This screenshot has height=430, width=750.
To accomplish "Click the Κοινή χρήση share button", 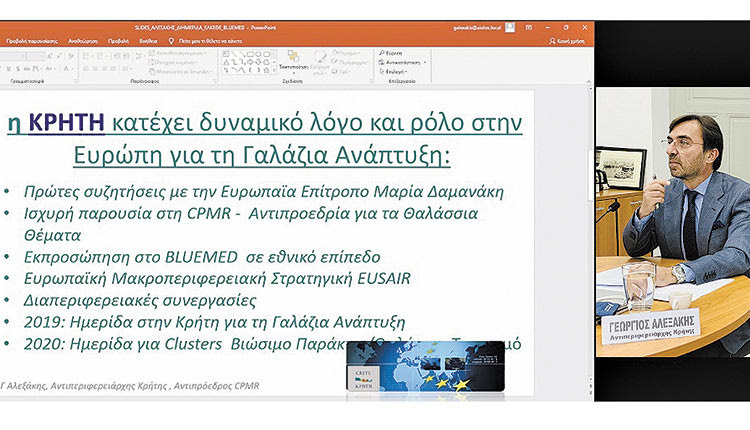I will pos(567,41).
